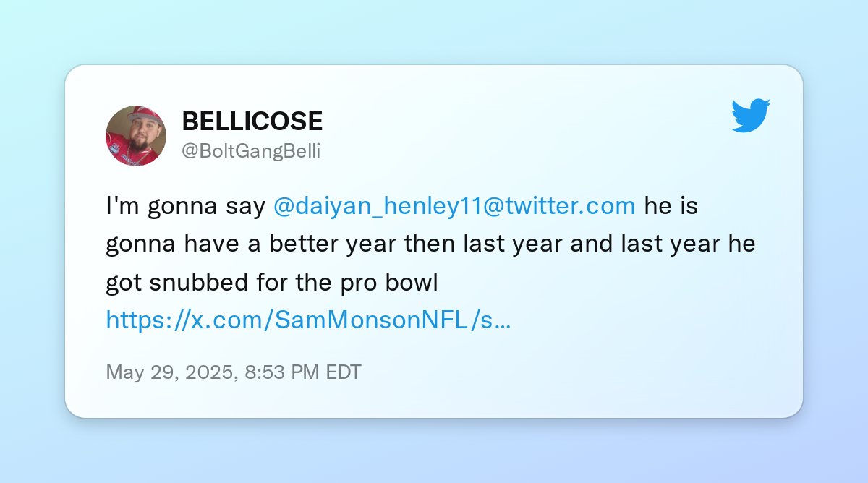Image resolution: width=868 pixels, height=483 pixels.
Task: Open the @BoltGangBelli handle
Action: pos(251,151)
